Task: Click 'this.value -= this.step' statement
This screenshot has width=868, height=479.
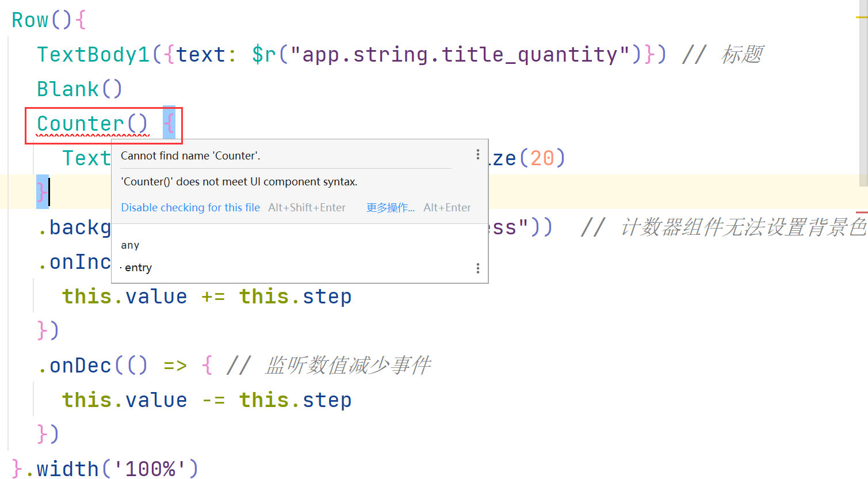Action: coord(207,400)
